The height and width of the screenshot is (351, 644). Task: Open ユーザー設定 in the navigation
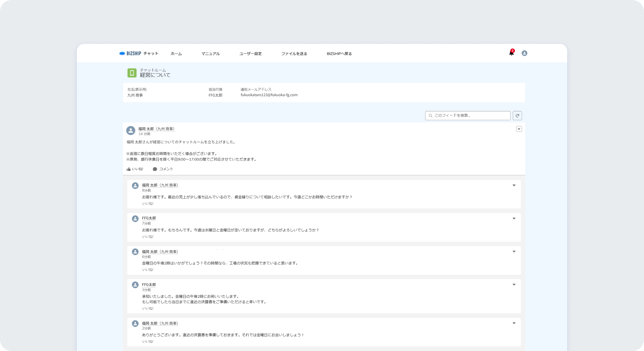pos(250,54)
